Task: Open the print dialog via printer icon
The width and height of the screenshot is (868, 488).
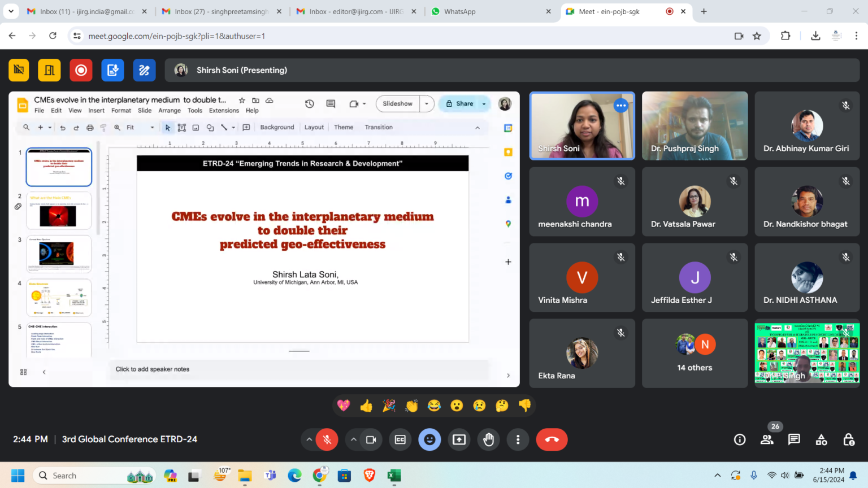Action: (x=89, y=127)
